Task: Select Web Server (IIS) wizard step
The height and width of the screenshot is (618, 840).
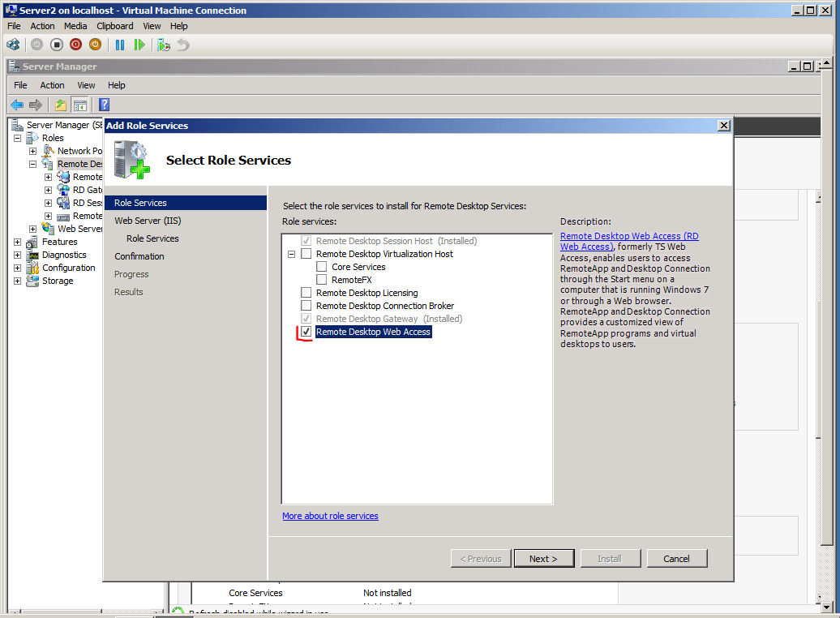Action: pyautogui.click(x=148, y=221)
